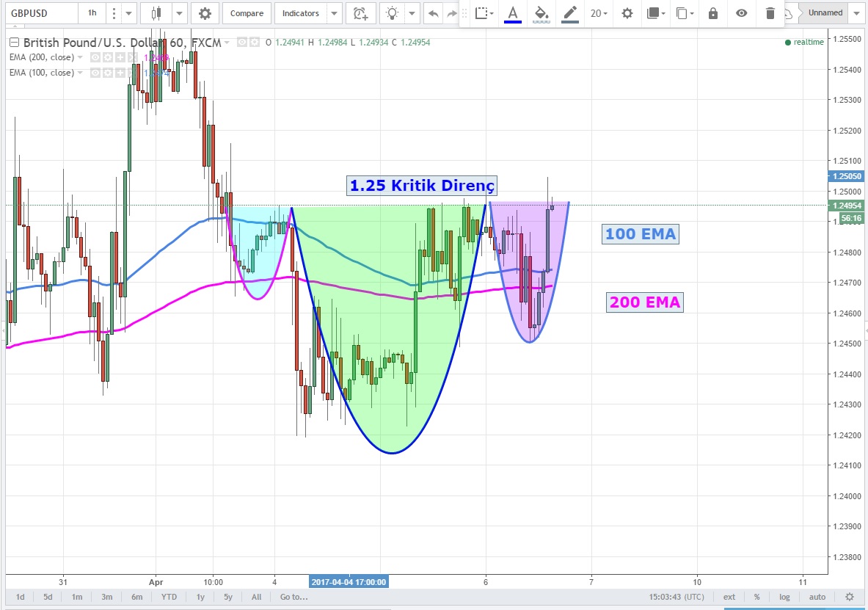Screen dimensions: 868x610
Task: Hide the drawing using the eye icon
Action: (x=742, y=13)
